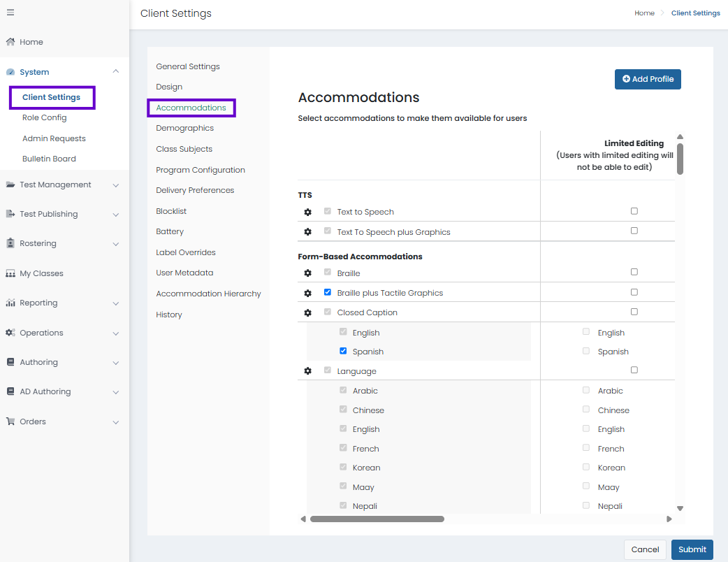
Task: Open the History section
Action: (169, 315)
